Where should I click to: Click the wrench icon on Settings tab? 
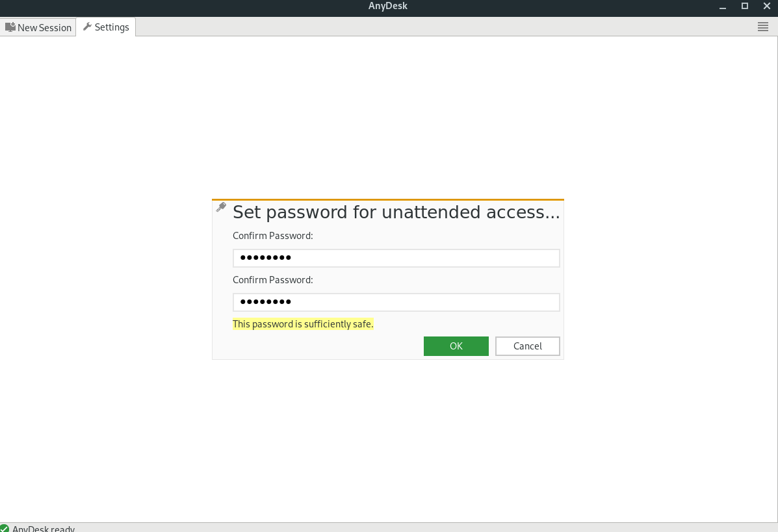pos(87,27)
